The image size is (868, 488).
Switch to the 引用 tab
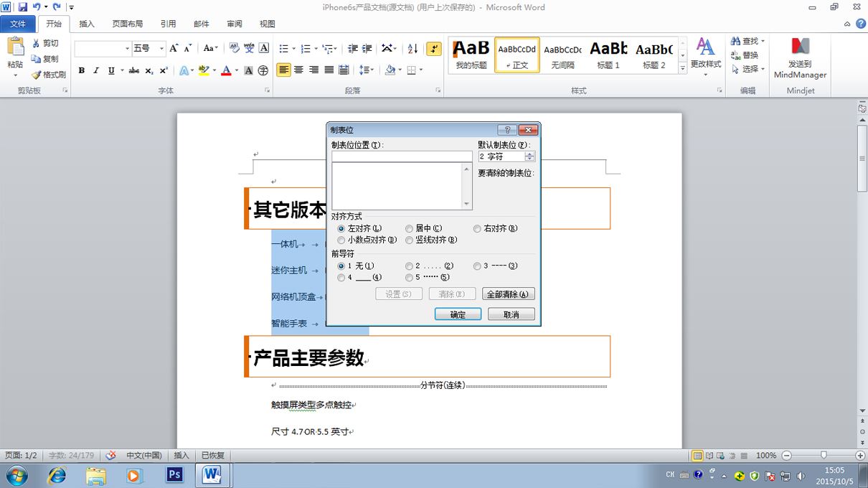[168, 24]
